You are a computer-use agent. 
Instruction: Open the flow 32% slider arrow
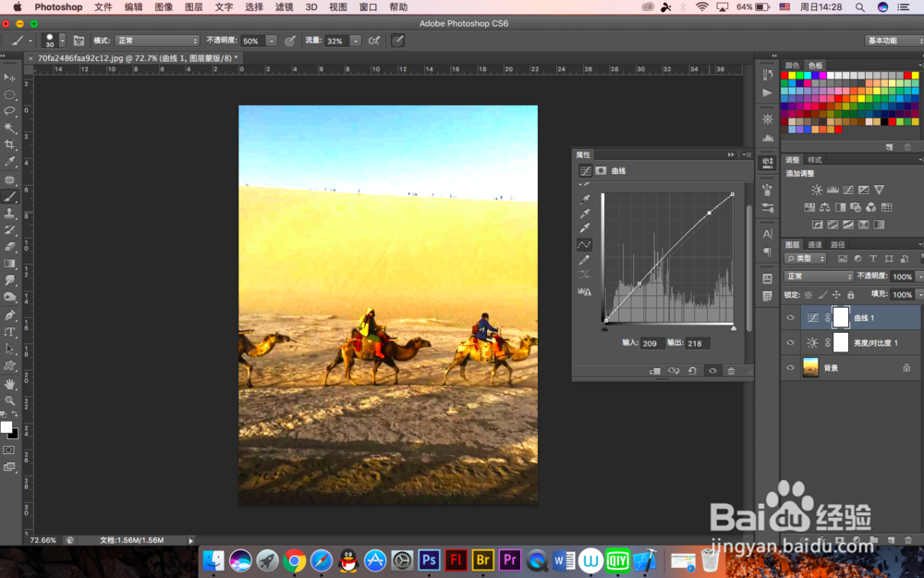coord(356,41)
